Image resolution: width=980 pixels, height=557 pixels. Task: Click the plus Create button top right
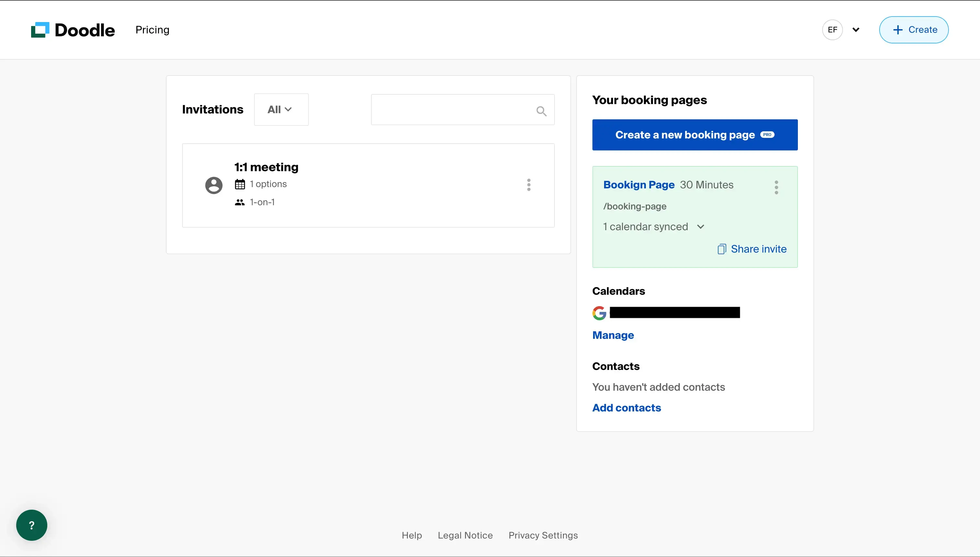[x=913, y=30]
